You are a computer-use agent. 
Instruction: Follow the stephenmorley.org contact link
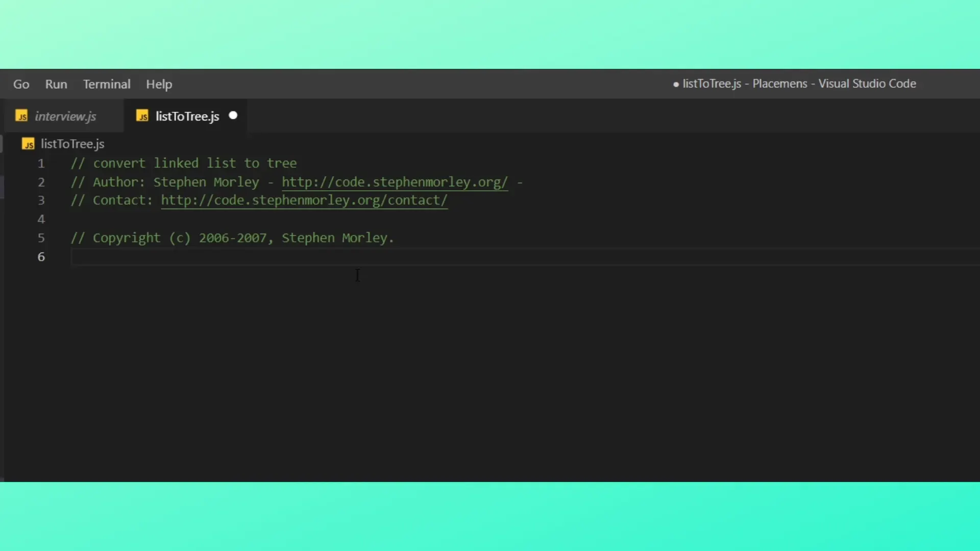304,201
